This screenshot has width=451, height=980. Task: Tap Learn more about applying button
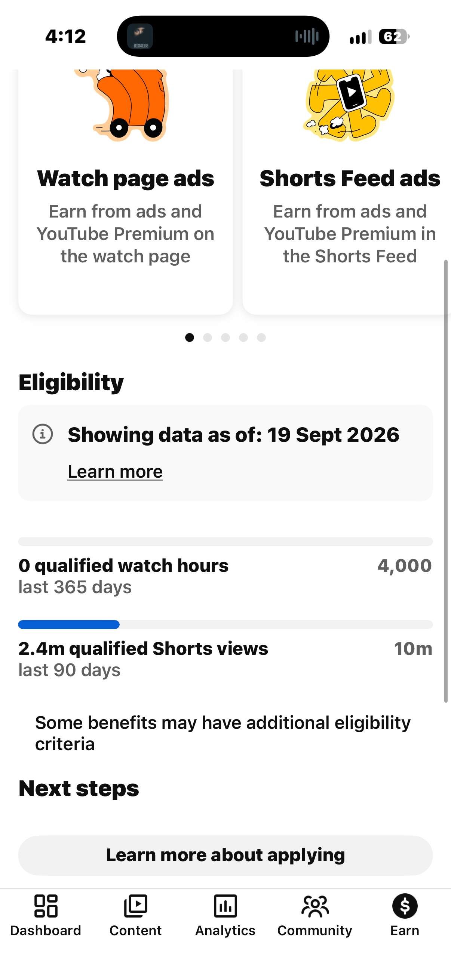[x=225, y=855]
